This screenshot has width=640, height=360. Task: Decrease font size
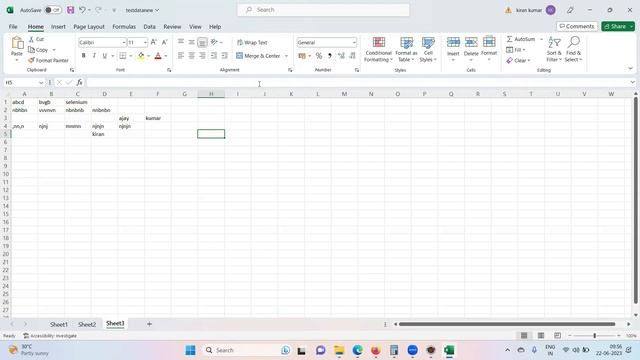(x=164, y=42)
